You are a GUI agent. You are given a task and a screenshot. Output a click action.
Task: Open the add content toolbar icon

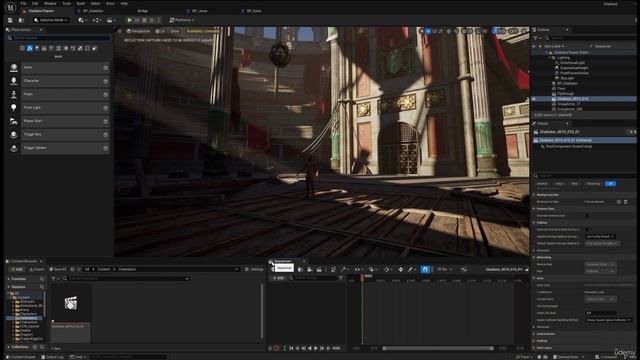[82, 20]
